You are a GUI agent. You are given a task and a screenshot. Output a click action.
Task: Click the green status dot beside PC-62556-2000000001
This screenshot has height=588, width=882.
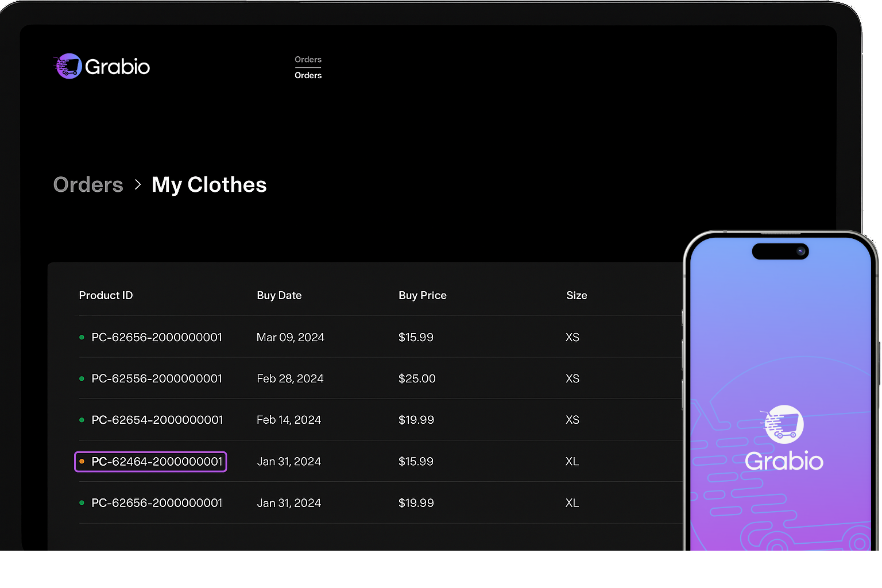coord(82,378)
